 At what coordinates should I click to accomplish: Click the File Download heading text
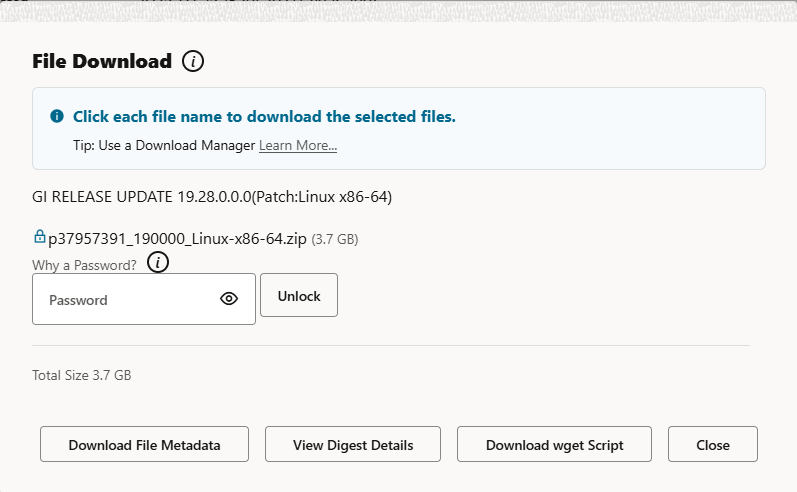[102, 61]
